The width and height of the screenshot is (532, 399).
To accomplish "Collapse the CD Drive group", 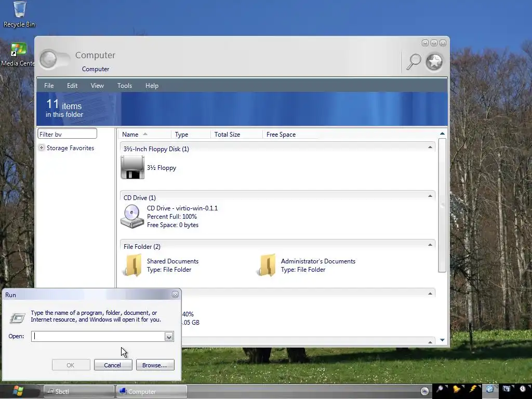I will tap(430, 196).
